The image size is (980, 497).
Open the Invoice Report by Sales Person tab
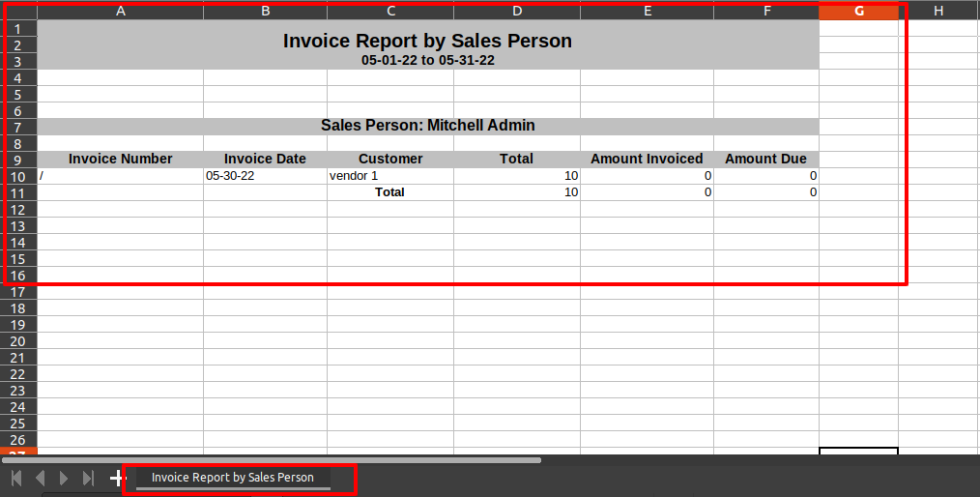click(233, 478)
